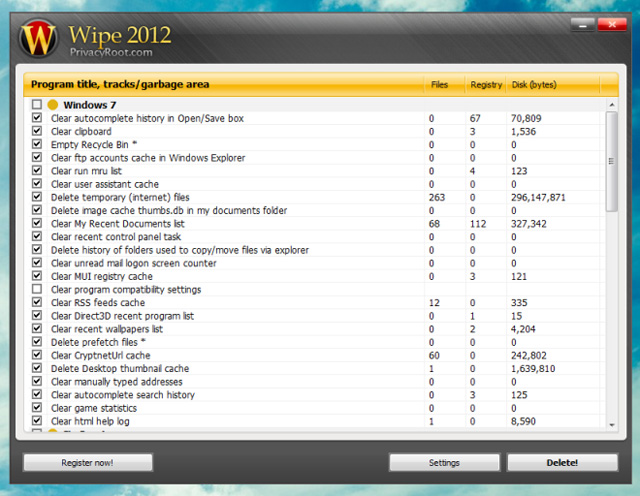Uncheck Clear ftp accounts cache checkbox
The width and height of the screenshot is (640, 496).
pos(37,157)
